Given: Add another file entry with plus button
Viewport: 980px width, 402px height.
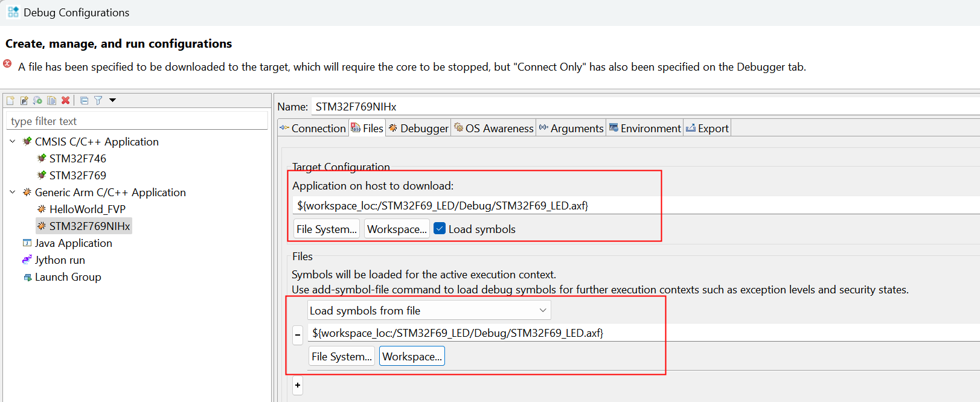Looking at the screenshot, I should [298, 385].
